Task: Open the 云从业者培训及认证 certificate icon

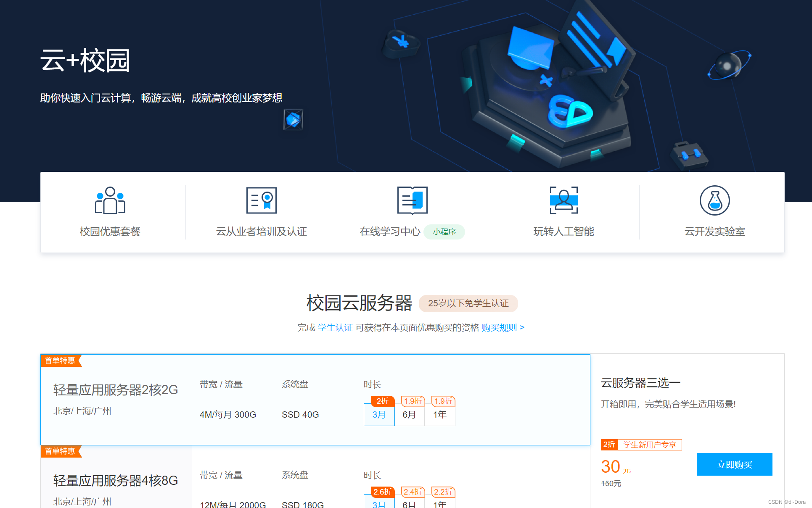Action: (x=261, y=200)
